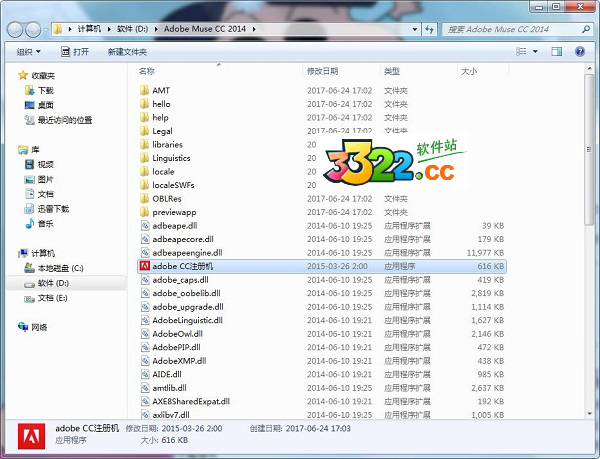Sort by the 类型 column header
Viewport: 600px width, 459px height.
(x=392, y=71)
